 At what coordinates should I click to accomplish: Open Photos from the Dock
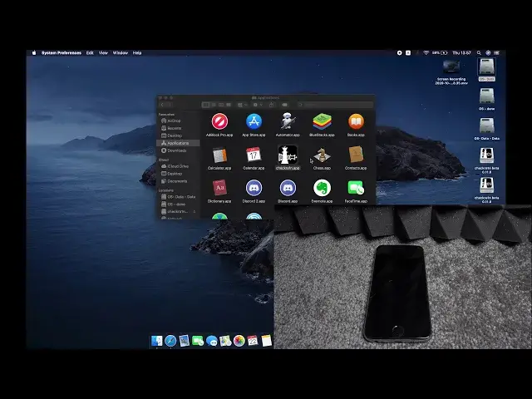tap(239, 341)
